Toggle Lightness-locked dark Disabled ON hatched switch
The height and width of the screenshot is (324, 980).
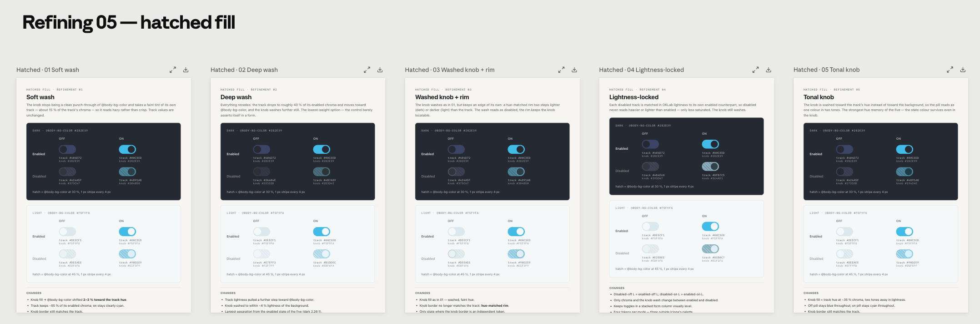[710, 167]
